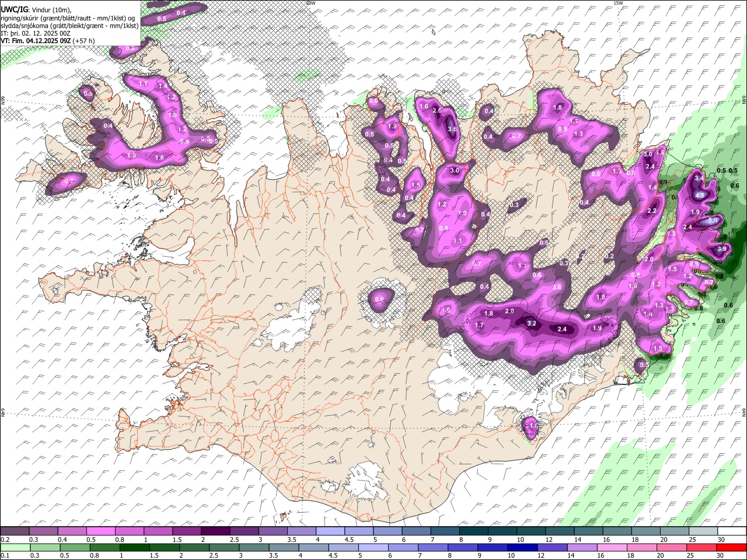Image resolution: width=747 pixels, height=560 pixels.
Task: Click the 0.6 value on the central glacier
Action: coord(379,300)
